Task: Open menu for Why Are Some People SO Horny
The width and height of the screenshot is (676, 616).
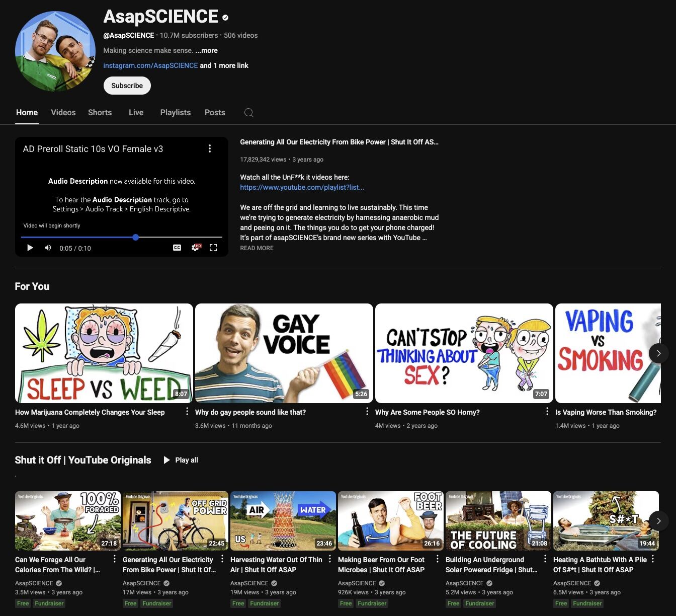Action: pyautogui.click(x=547, y=412)
